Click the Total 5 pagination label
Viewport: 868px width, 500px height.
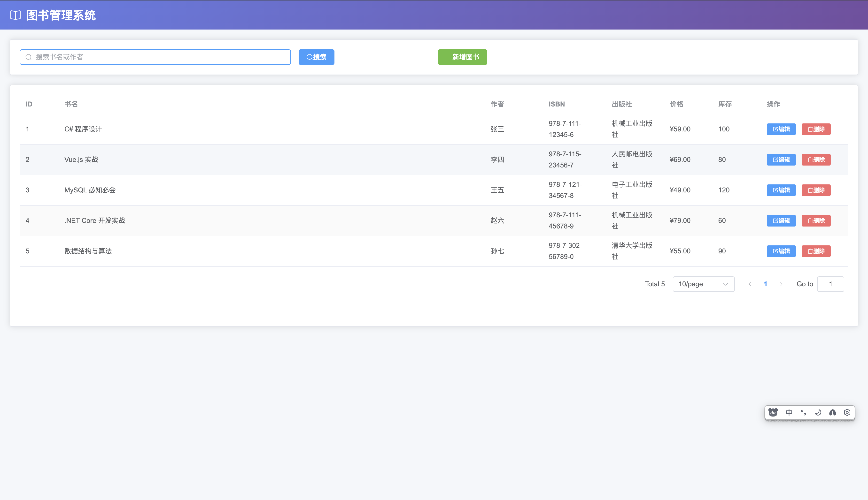655,284
